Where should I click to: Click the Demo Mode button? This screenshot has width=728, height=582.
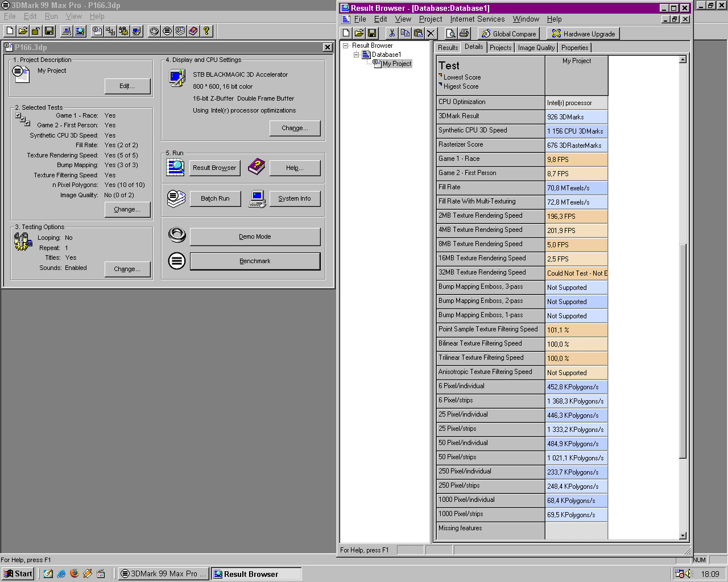(255, 236)
